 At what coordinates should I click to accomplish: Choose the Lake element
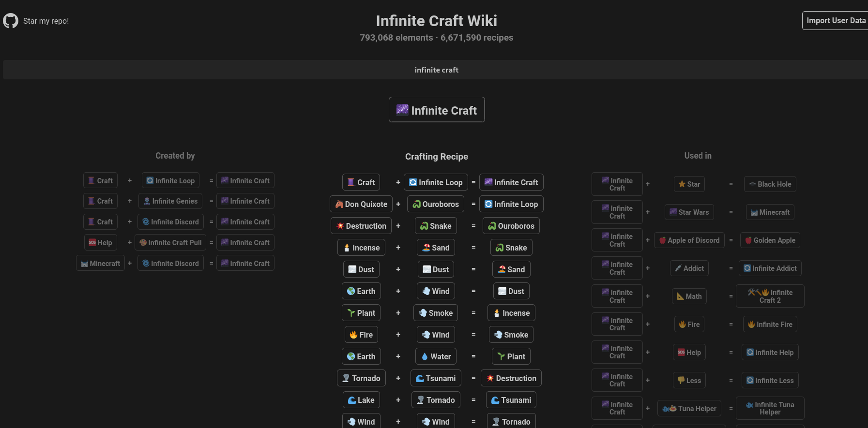pyautogui.click(x=361, y=400)
